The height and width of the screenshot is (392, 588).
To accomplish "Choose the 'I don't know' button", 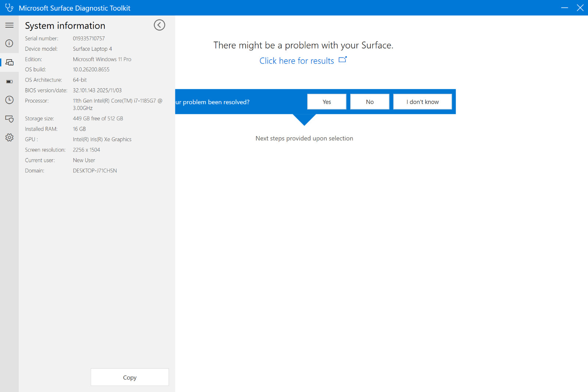I will click(423, 102).
